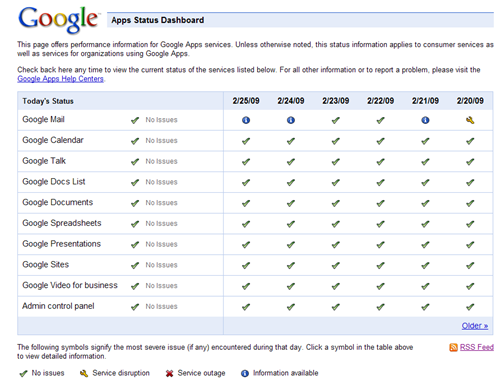Open the Google Apps Help Centers link
This screenshot has width=500, height=385.
coord(60,79)
